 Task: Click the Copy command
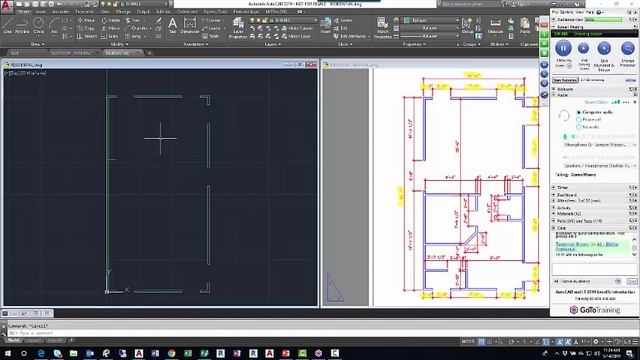pos(86,28)
